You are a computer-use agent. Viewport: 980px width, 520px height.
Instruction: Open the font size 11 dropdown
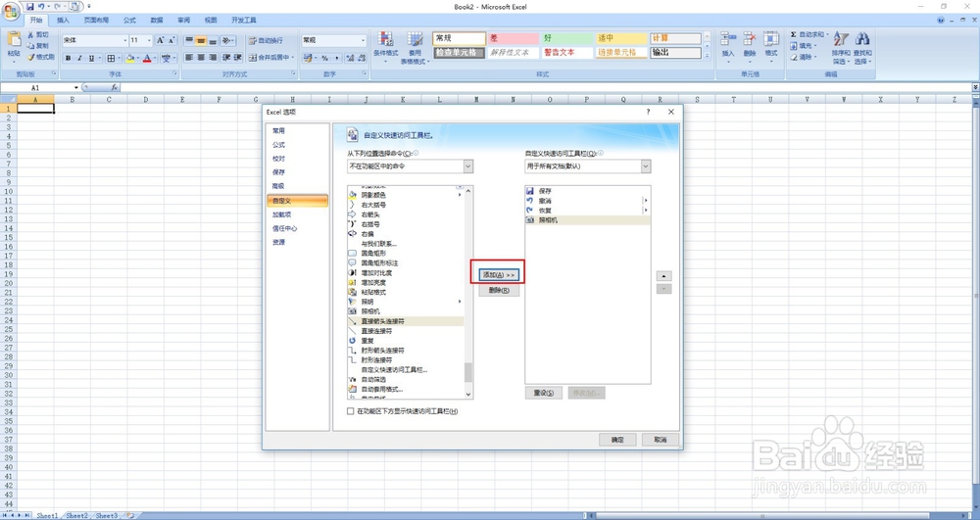point(149,40)
